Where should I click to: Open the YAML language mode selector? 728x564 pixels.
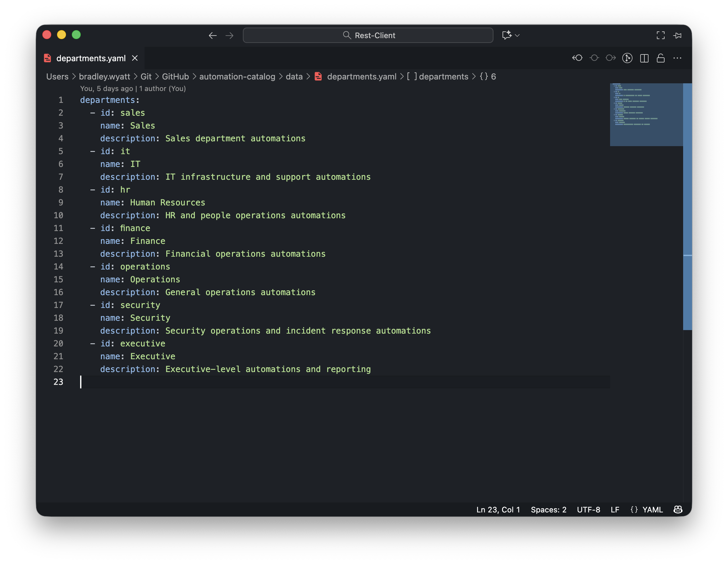tap(652, 509)
